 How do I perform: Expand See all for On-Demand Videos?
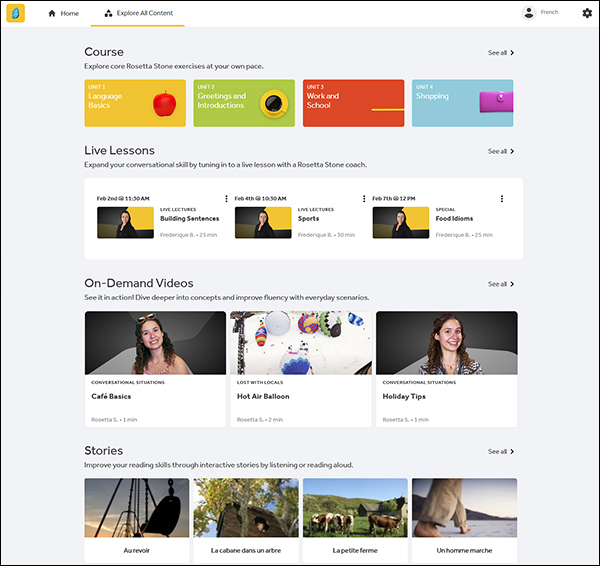pyautogui.click(x=501, y=284)
